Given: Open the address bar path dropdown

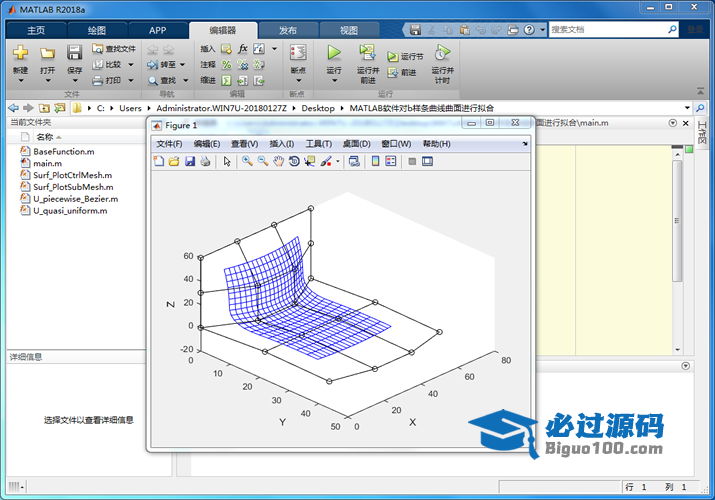Looking at the screenshot, I should 687,108.
